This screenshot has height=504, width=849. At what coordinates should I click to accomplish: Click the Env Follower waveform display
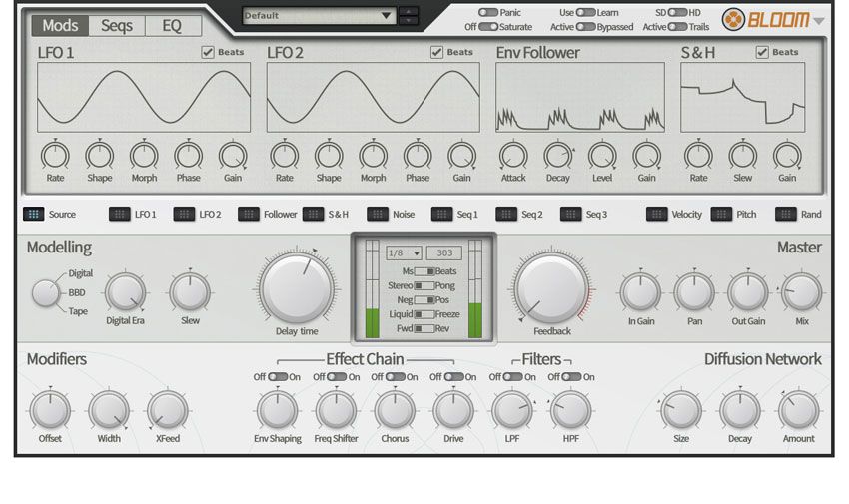pyautogui.click(x=580, y=98)
